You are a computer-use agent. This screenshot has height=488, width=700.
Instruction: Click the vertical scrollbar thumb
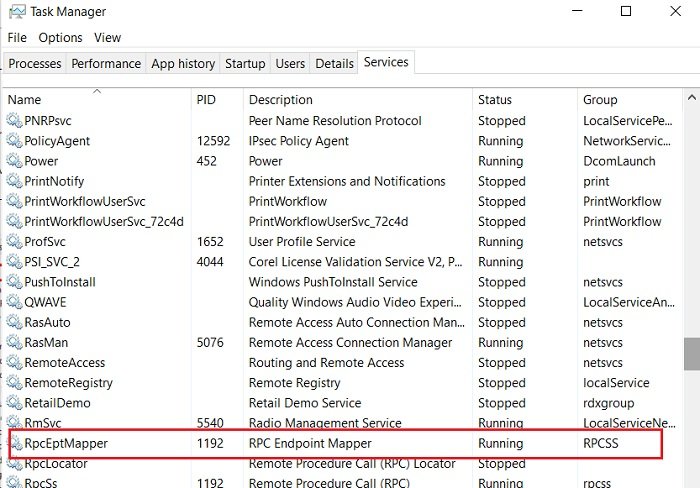691,353
